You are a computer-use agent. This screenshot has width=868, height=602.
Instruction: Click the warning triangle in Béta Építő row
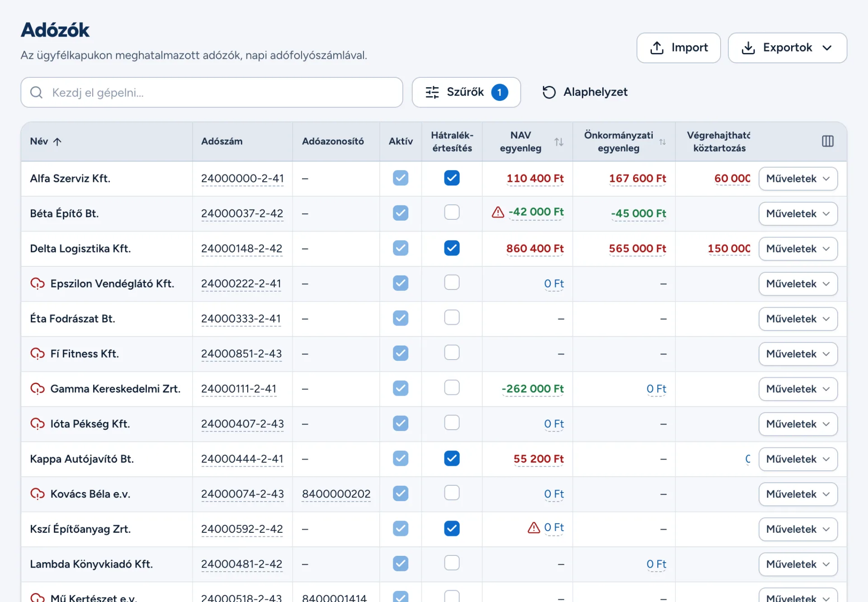(498, 212)
